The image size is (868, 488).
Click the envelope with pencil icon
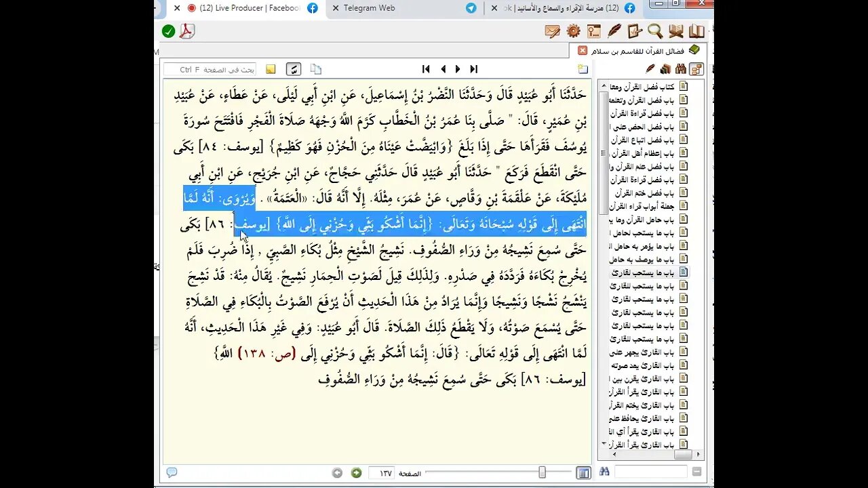[x=553, y=31]
